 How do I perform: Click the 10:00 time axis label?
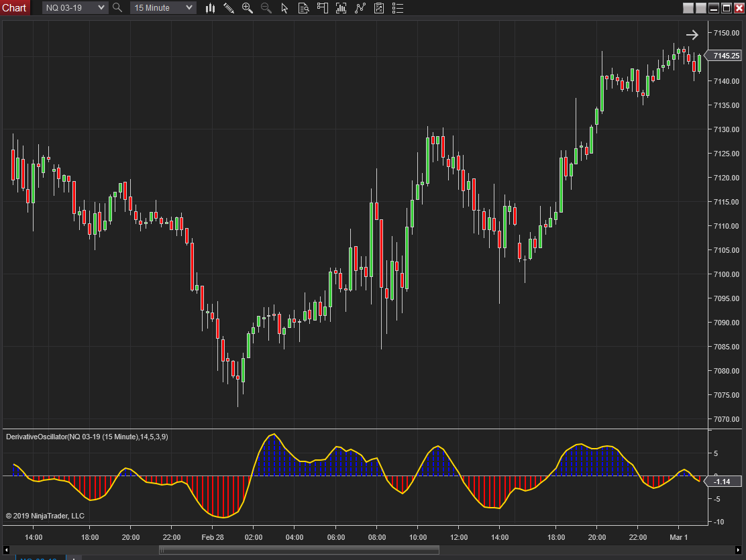[418, 537]
